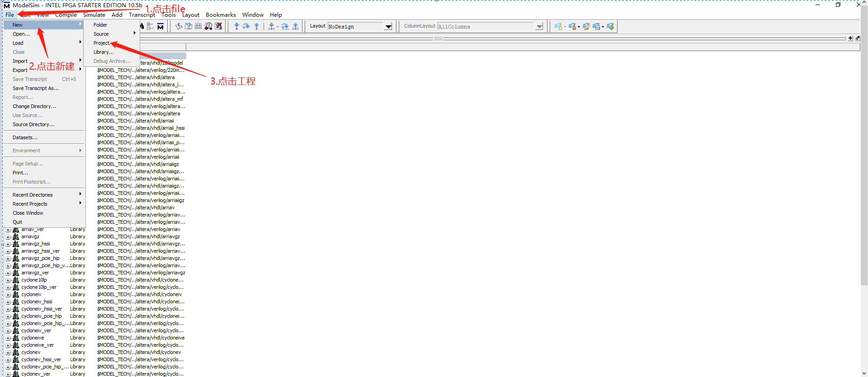
Task: Click the ModelSim 'M' toolbar icon
Action: 160,26
